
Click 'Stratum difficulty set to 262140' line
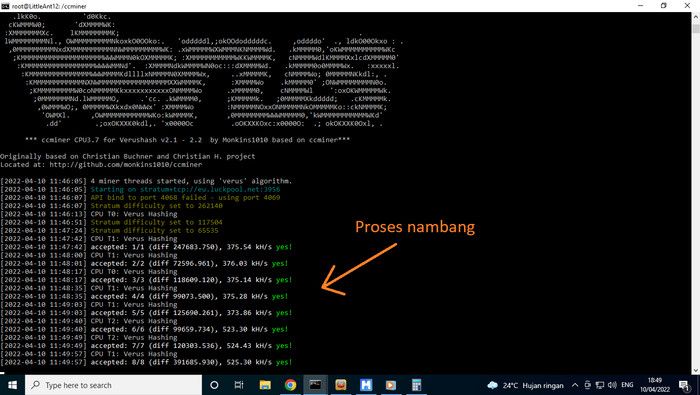click(x=111, y=206)
